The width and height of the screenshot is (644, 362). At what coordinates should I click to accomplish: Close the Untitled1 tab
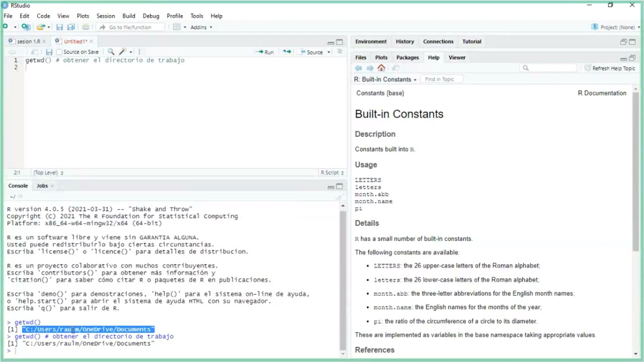tap(91, 41)
